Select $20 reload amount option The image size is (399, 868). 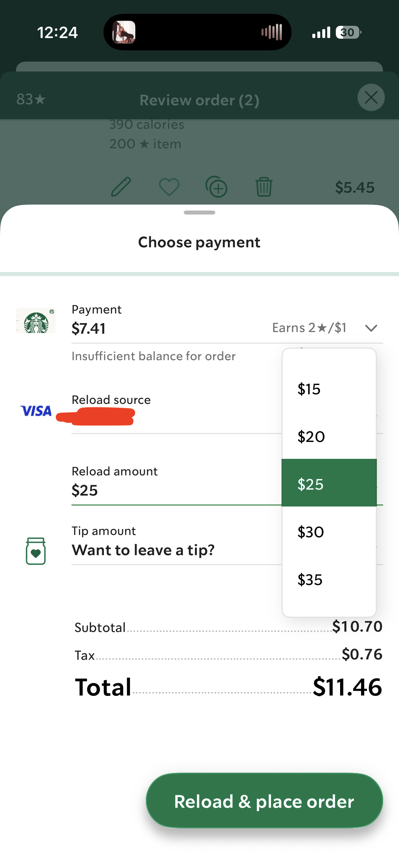[x=329, y=437]
